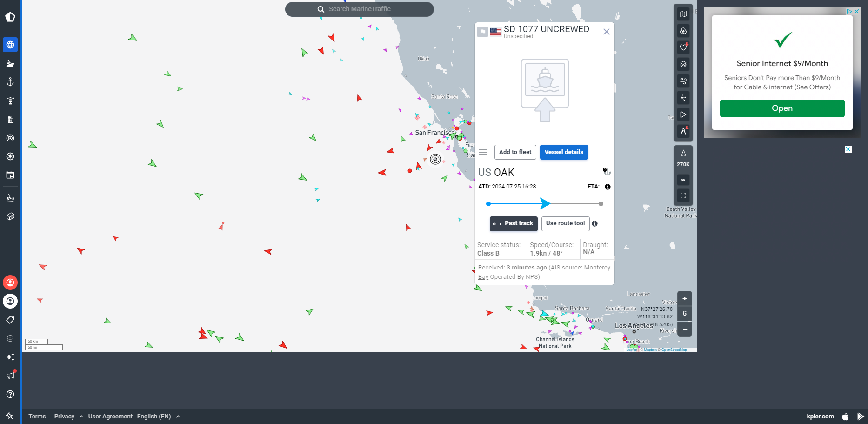
Task: Click Past track button
Action: 514,223
